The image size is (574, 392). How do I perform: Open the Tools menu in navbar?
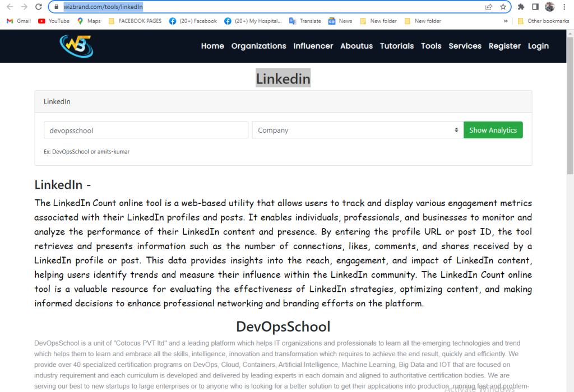coord(431,46)
